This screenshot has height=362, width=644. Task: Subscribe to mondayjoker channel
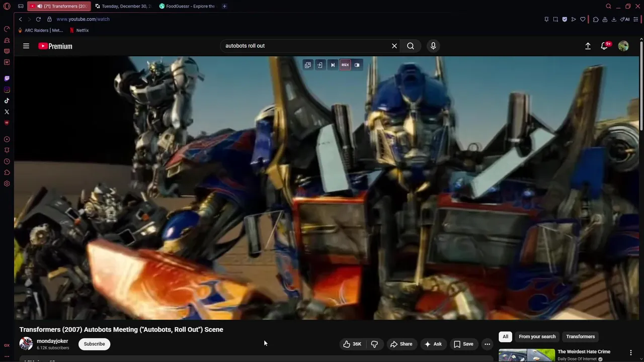click(95, 344)
